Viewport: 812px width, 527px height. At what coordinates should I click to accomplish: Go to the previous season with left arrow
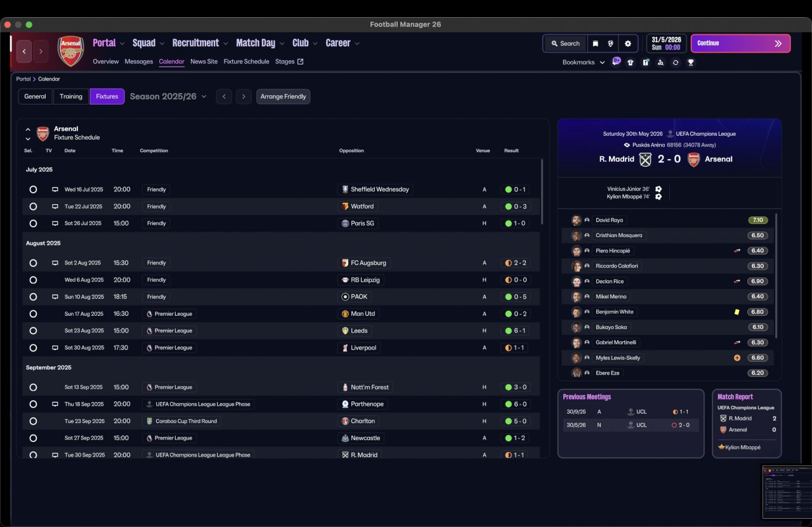[x=223, y=96]
